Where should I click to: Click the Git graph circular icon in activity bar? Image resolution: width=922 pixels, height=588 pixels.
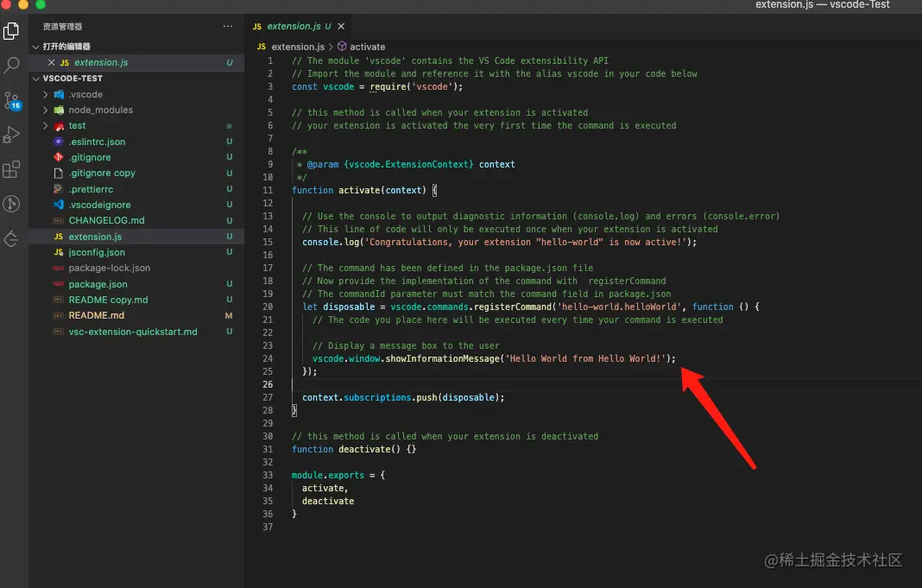point(11,204)
